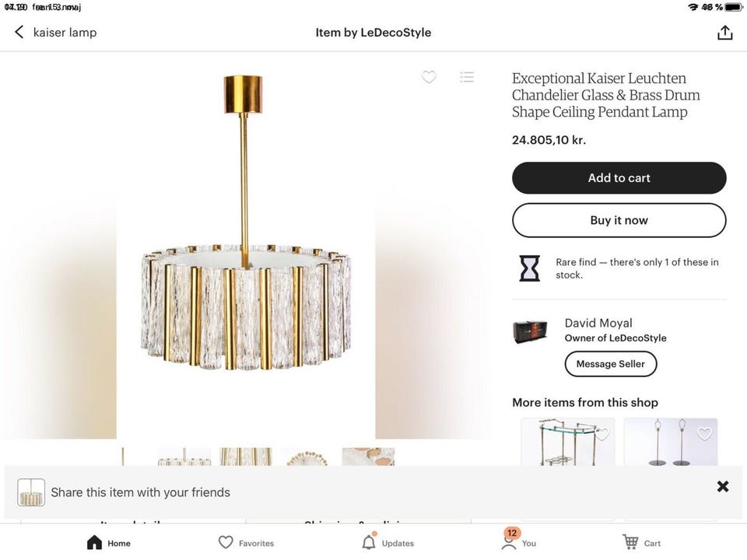This screenshot has height=560, width=747.
Task: Open the add-to-list icon beside the heart
Action: pyautogui.click(x=467, y=77)
